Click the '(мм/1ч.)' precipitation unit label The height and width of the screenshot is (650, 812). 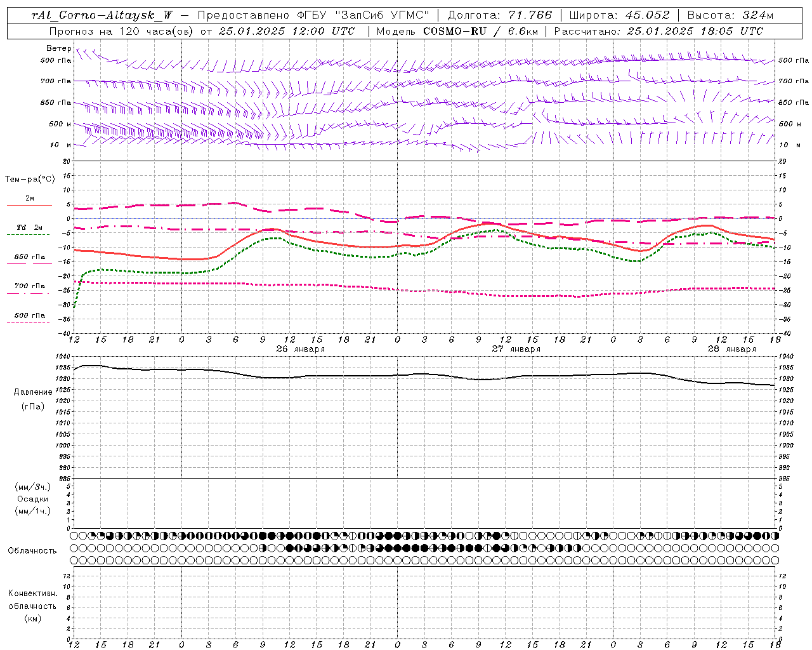pos(33,511)
